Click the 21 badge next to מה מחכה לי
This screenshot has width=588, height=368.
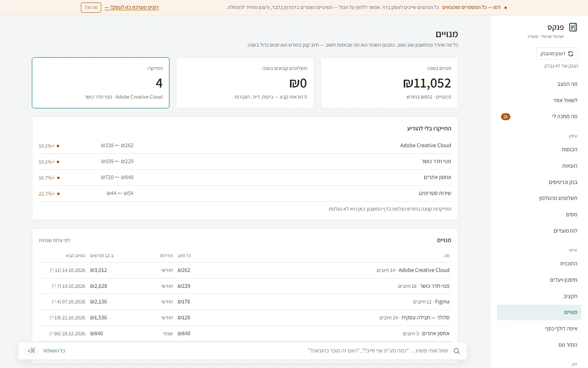[506, 117]
